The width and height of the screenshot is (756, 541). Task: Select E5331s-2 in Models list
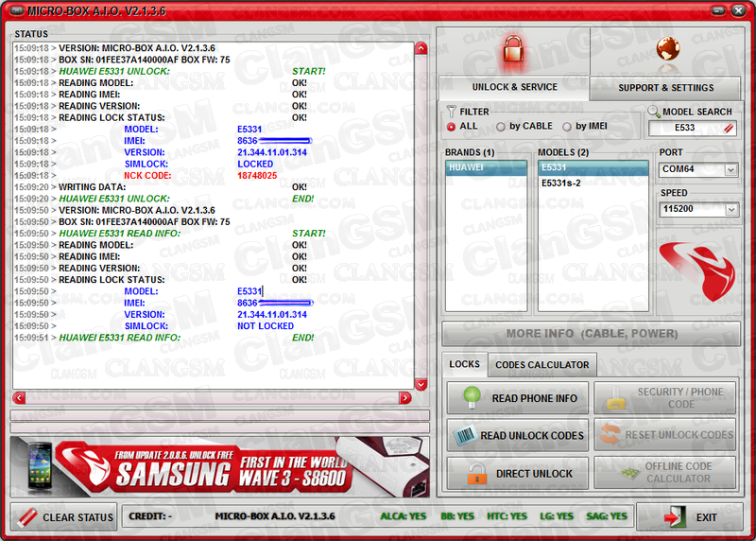[x=593, y=183]
